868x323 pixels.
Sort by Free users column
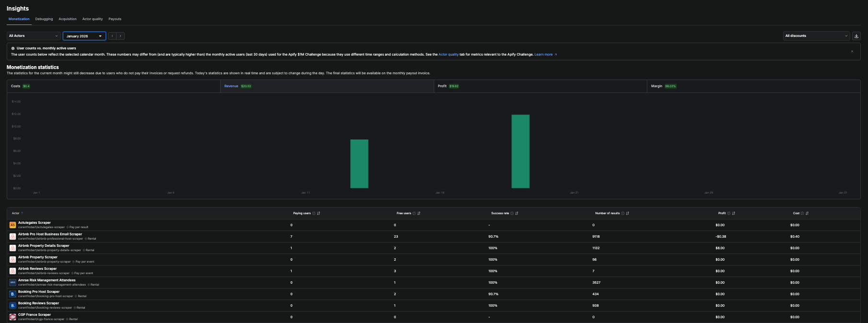[419, 213]
